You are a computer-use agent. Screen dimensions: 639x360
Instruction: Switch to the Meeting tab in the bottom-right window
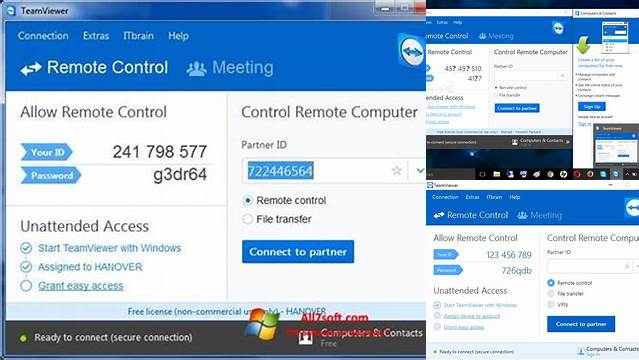coord(539,215)
